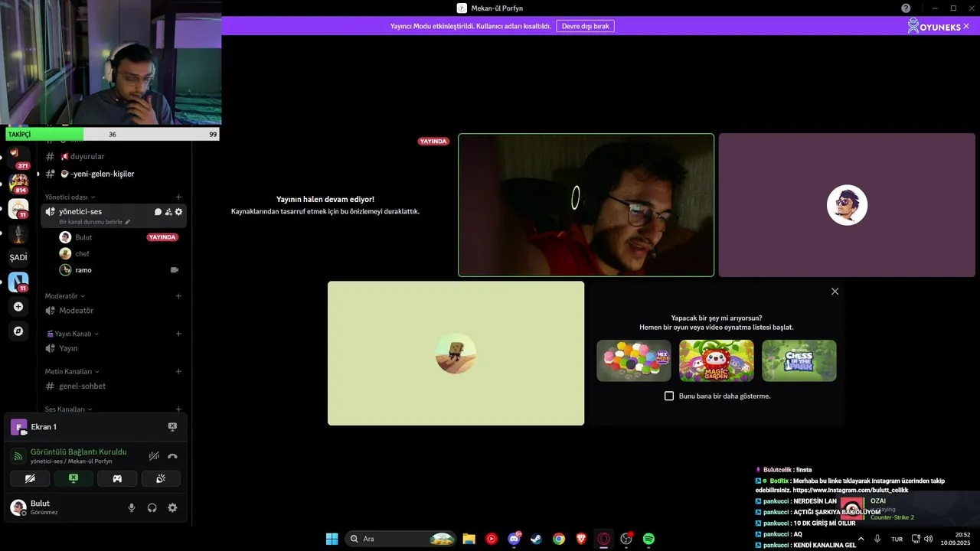The width and height of the screenshot is (980, 551).
Task: Open Steam from the taskbar
Action: click(x=537, y=539)
